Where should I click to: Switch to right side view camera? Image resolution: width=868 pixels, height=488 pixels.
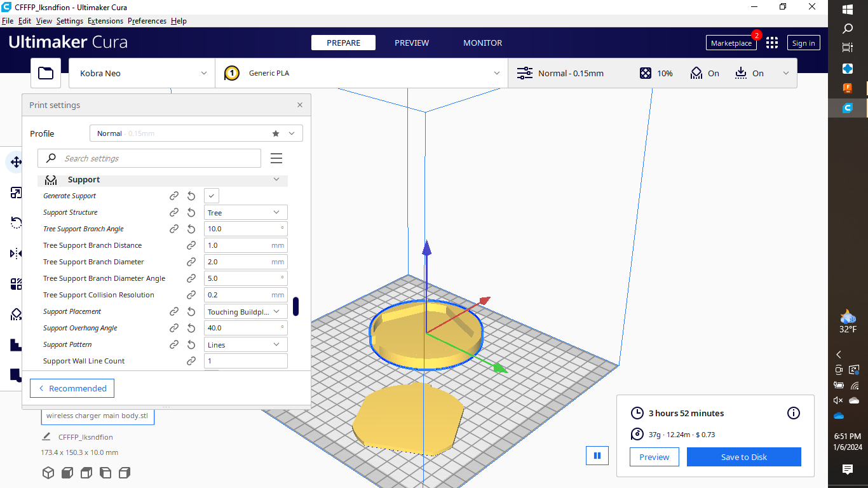tap(125, 472)
